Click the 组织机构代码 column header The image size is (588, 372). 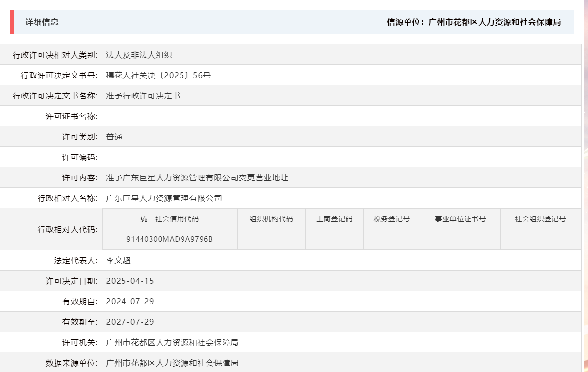pyautogui.click(x=271, y=218)
